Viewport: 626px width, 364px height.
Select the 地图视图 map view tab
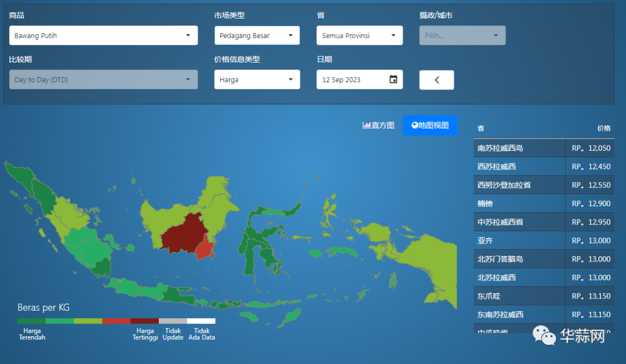[x=430, y=125]
